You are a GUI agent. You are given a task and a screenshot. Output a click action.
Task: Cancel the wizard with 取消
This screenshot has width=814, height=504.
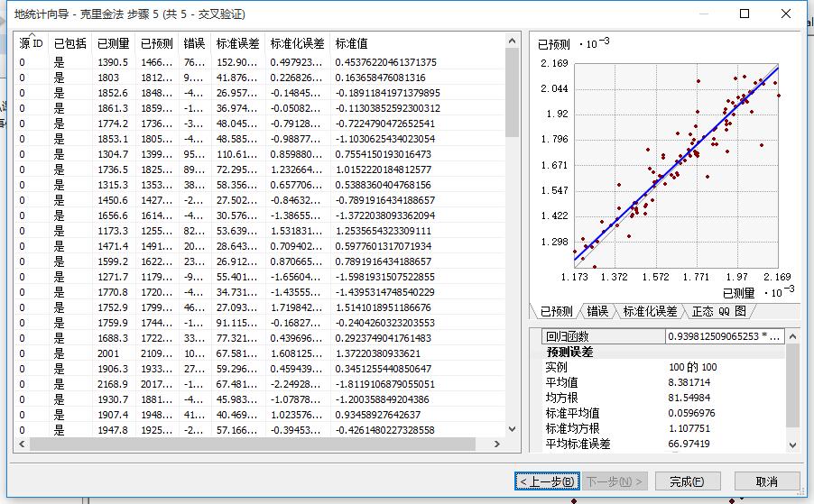point(767,481)
